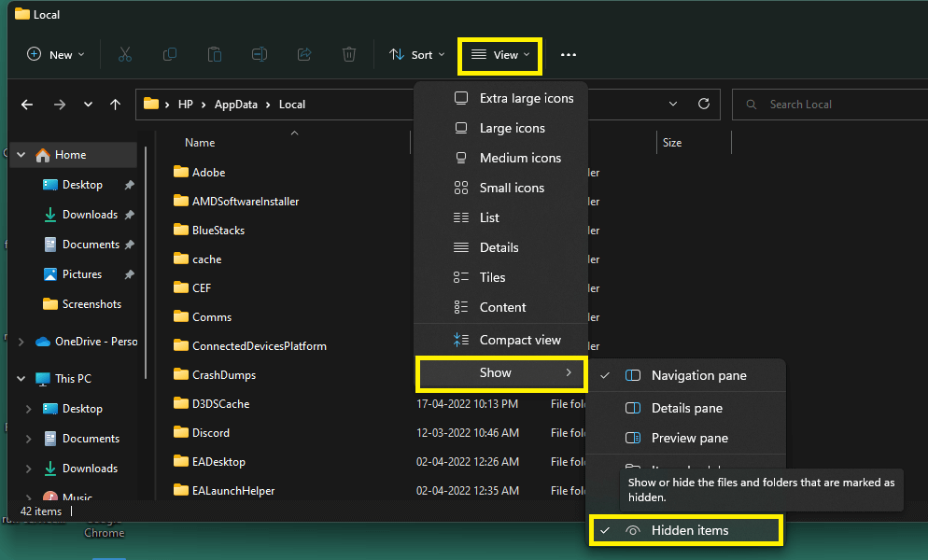Go up one folder with Up arrow
928x560 pixels.
(115, 105)
